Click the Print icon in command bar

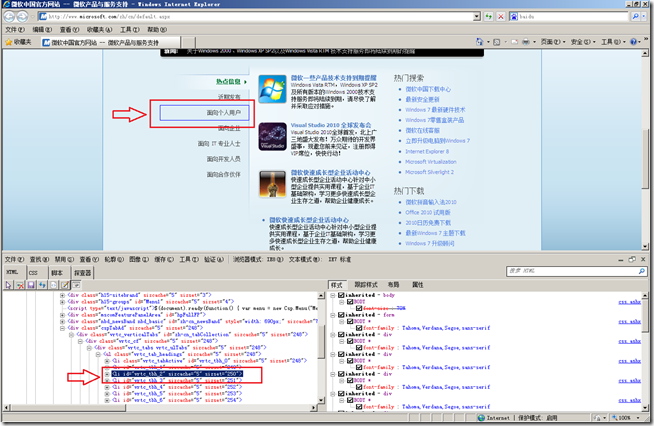[x=526, y=42]
